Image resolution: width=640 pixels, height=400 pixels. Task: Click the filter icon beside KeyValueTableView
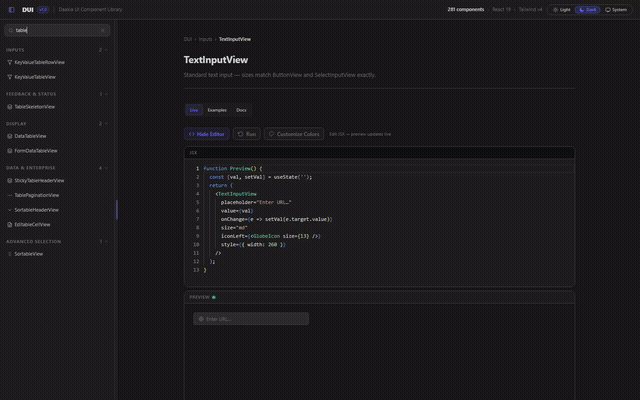9,77
